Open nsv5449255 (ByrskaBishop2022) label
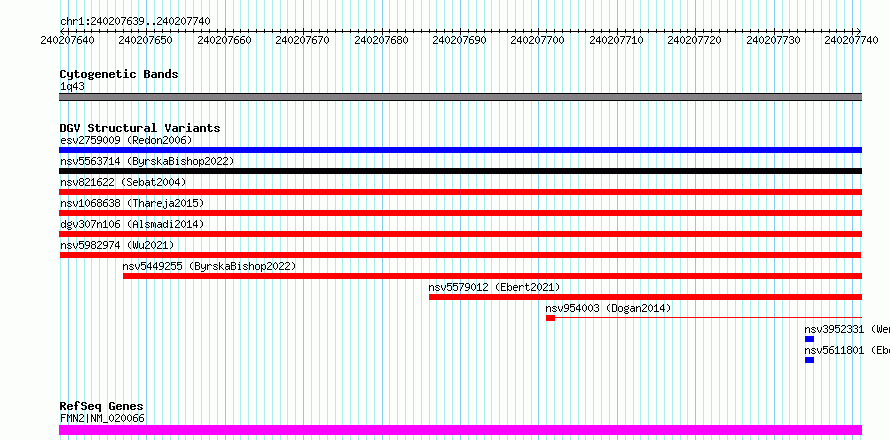 click(209, 266)
